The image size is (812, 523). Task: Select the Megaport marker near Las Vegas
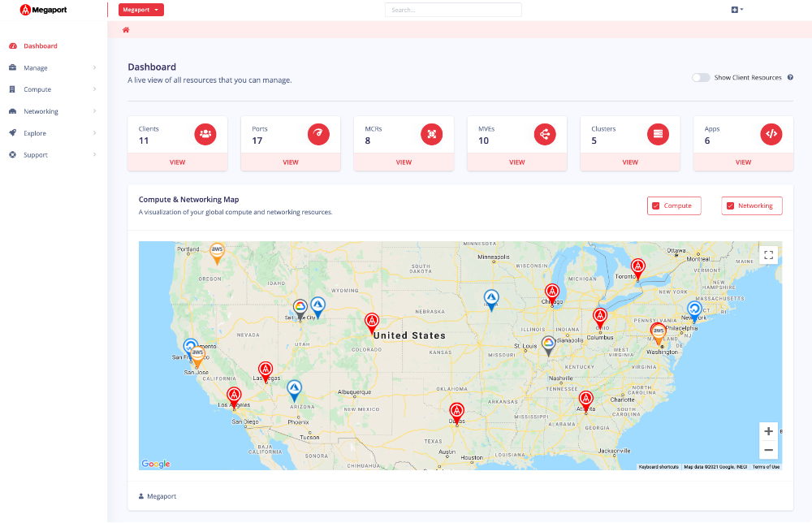[x=266, y=372]
